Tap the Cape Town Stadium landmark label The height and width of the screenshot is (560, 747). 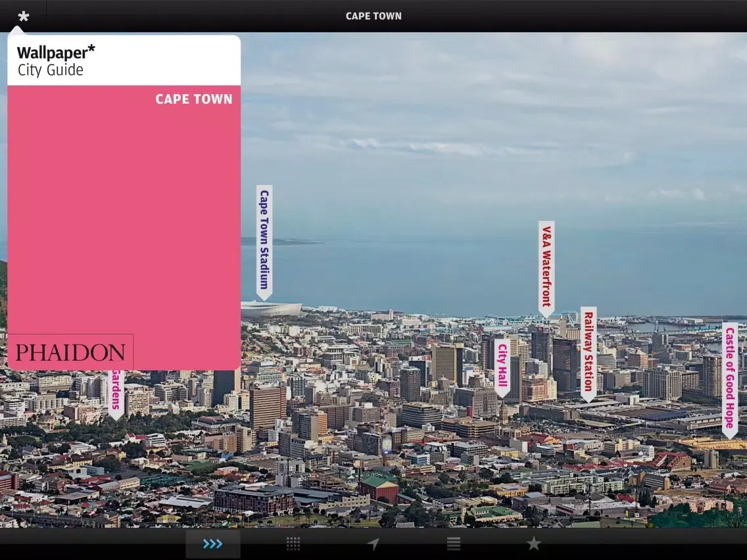click(x=264, y=243)
